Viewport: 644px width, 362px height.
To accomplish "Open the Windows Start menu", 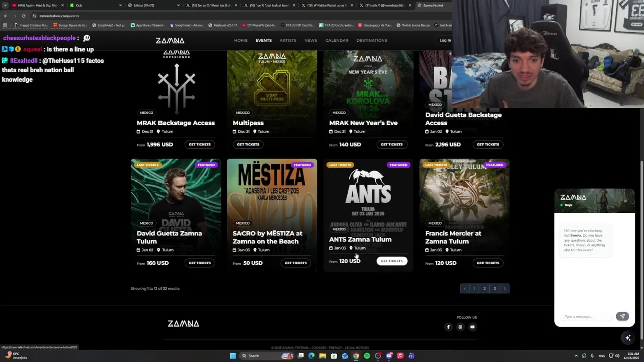I will click(233, 356).
